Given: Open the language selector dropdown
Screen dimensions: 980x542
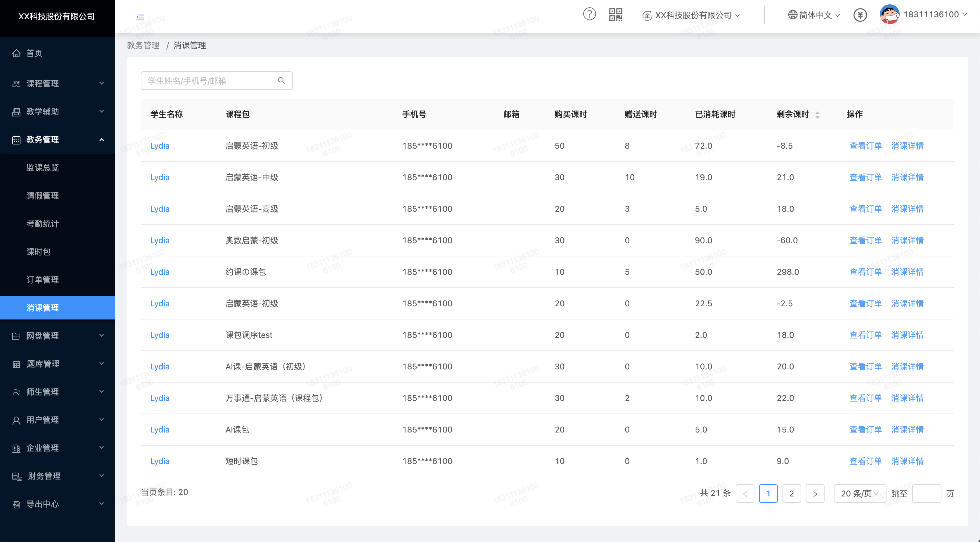Looking at the screenshot, I should pos(814,15).
